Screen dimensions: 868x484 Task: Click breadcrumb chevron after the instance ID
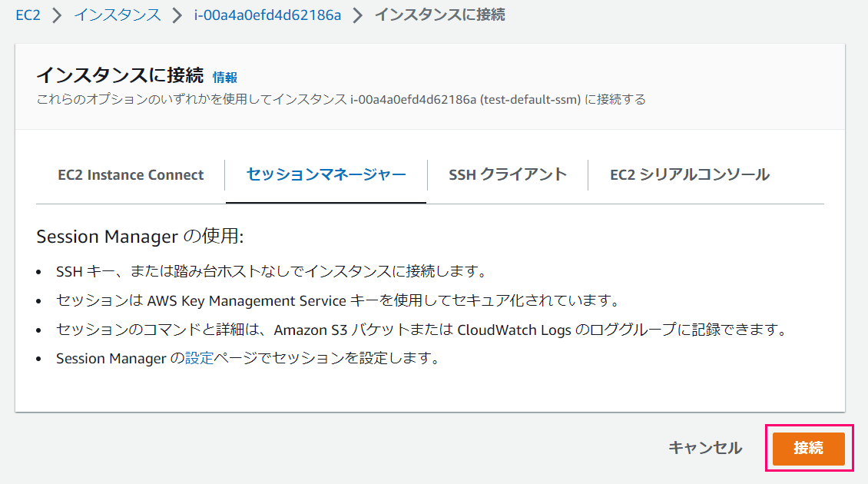click(x=358, y=15)
